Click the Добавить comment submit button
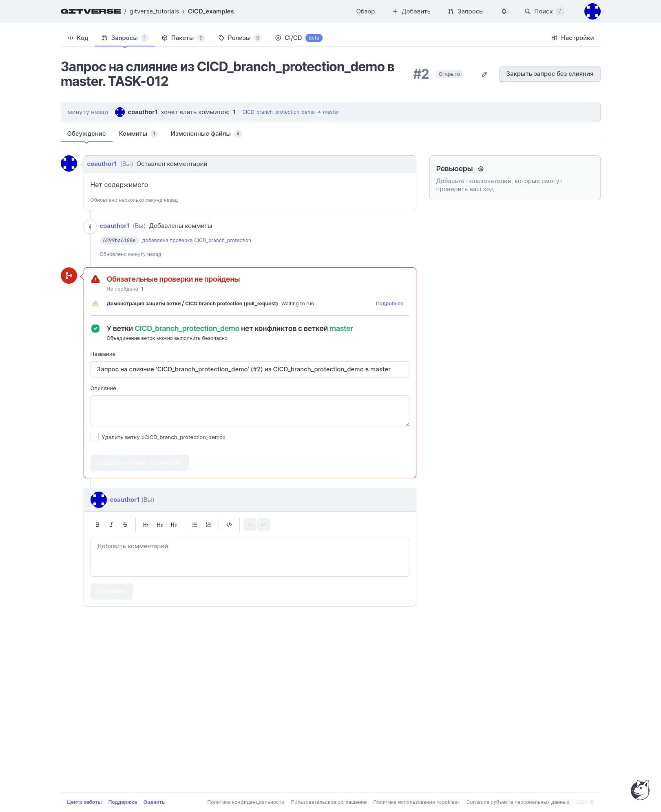661x812 pixels. pyautogui.click(x=112, y=591)
